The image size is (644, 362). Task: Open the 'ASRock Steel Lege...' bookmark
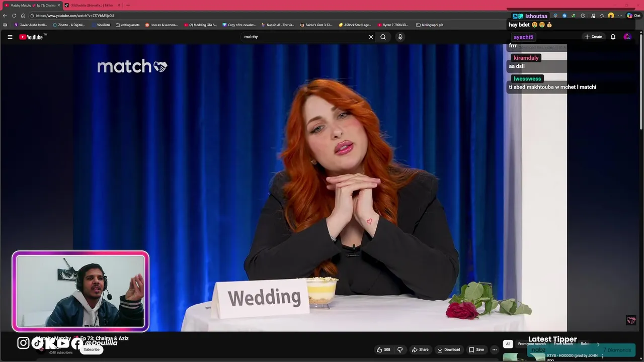coord(355,25)
